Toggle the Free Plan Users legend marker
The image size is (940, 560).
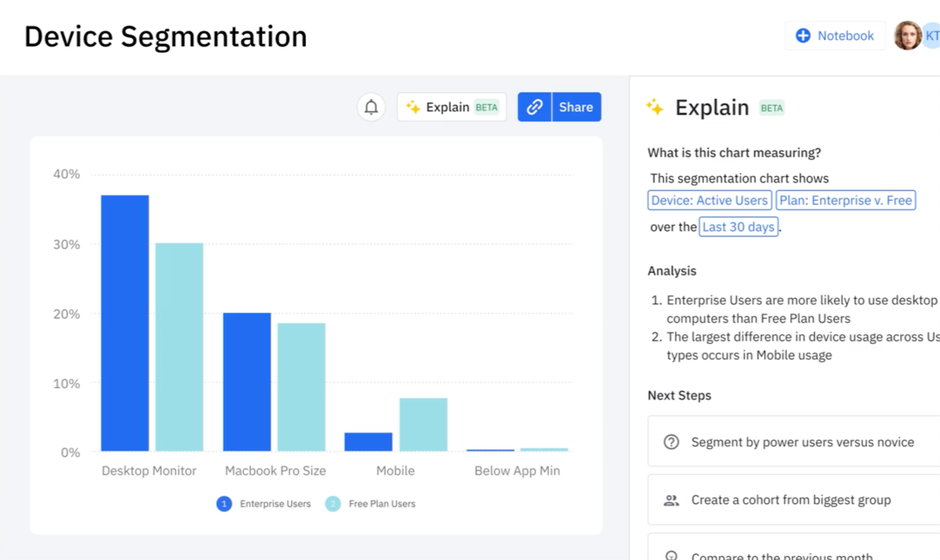point(333,504)
